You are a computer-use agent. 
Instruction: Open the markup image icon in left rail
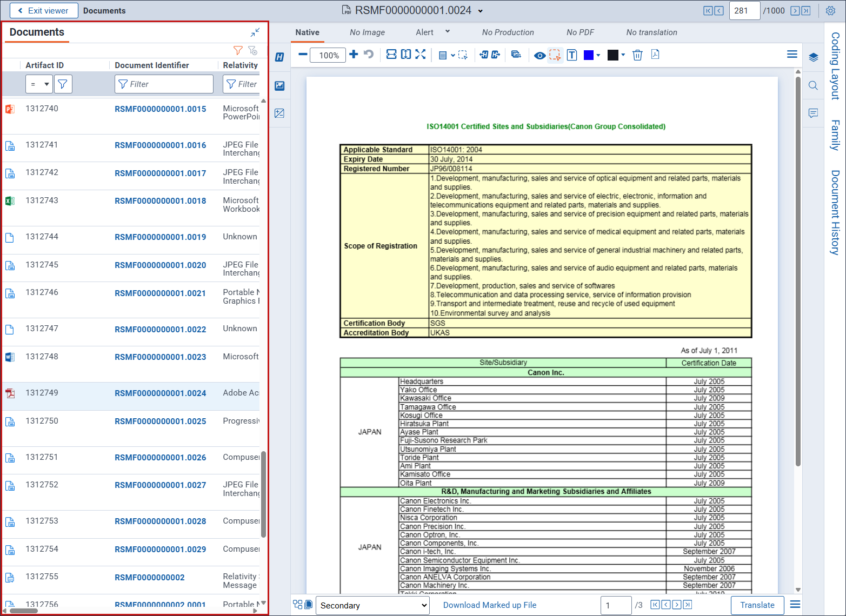(279, 113)
